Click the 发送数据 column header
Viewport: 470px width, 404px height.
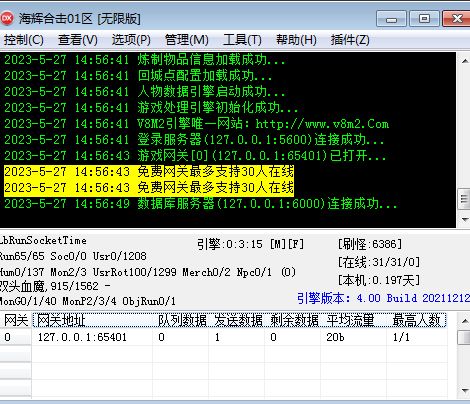point(237,320)
